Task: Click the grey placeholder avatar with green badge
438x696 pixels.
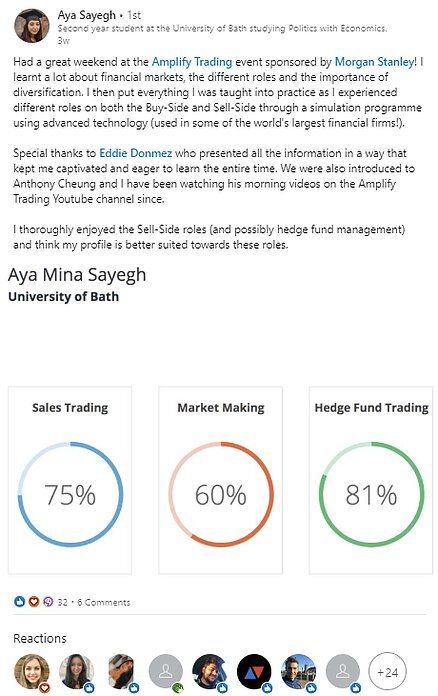Action: [x=166, y=672]
